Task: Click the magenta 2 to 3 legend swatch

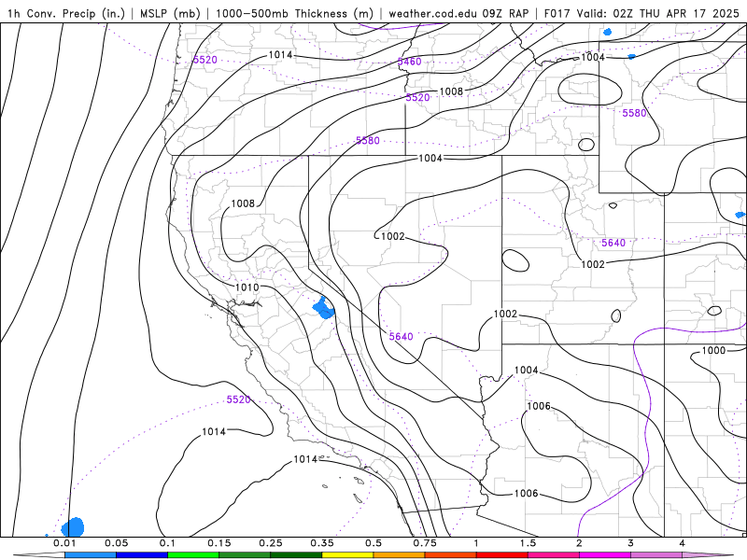Action: (605, 555)
